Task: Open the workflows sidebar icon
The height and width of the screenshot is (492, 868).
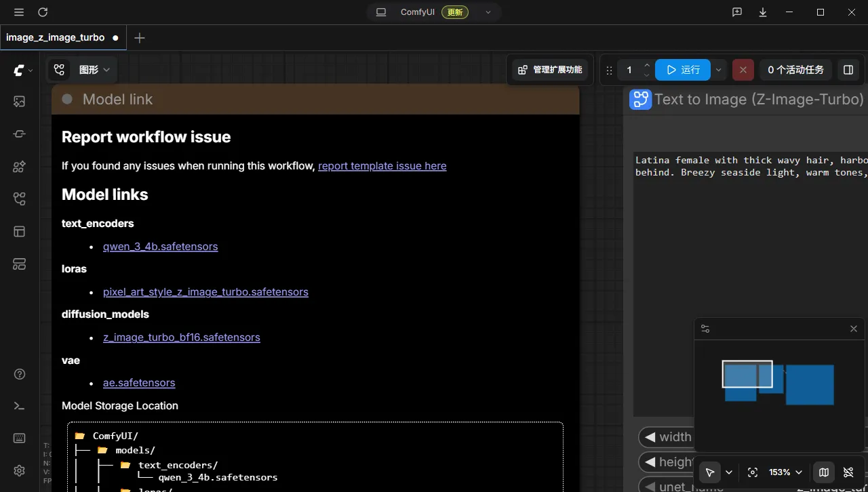Action: (19, 199)
